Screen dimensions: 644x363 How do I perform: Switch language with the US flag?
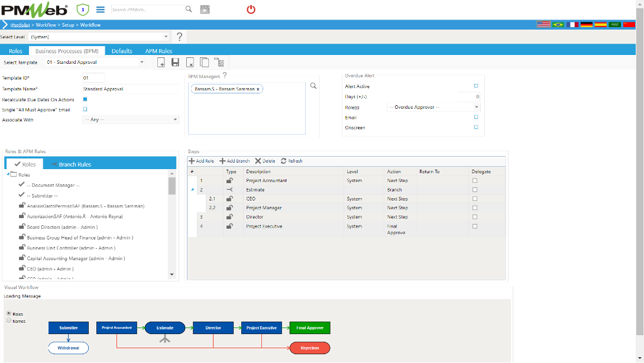point(543,25)
